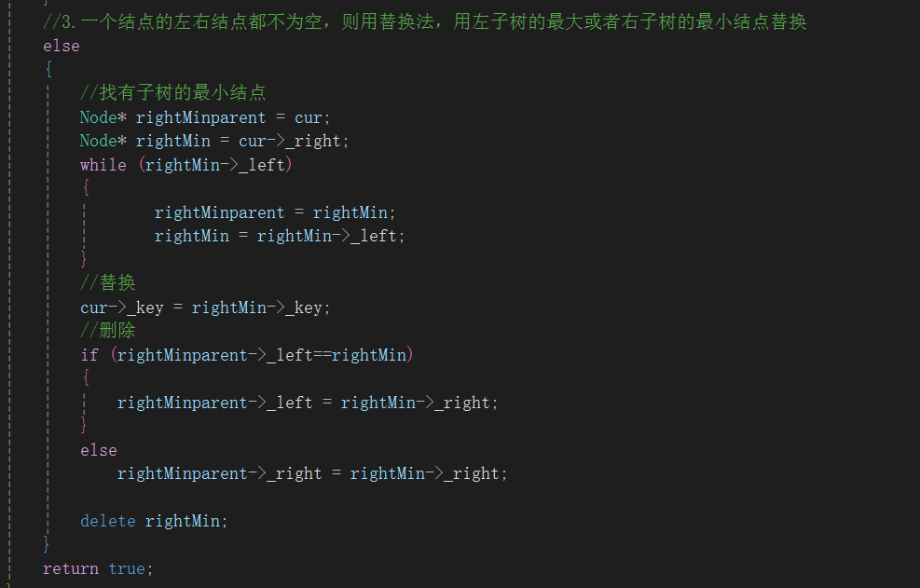Click the opening brace under the while statement

click(x=86, y=188)
